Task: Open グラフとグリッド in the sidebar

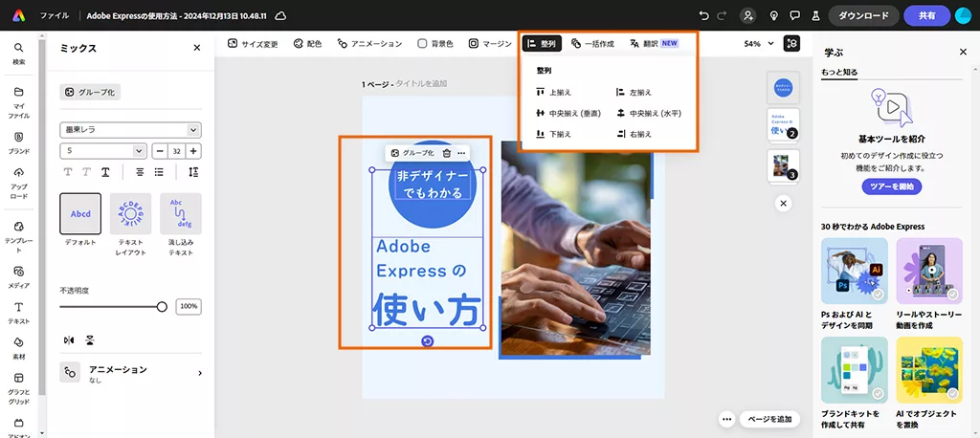Action: coord(19,388)
